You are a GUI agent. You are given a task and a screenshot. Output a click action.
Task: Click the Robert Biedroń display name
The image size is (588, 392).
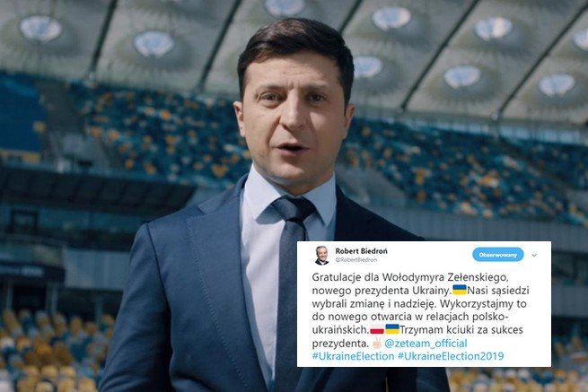click(x=361, y=251)
